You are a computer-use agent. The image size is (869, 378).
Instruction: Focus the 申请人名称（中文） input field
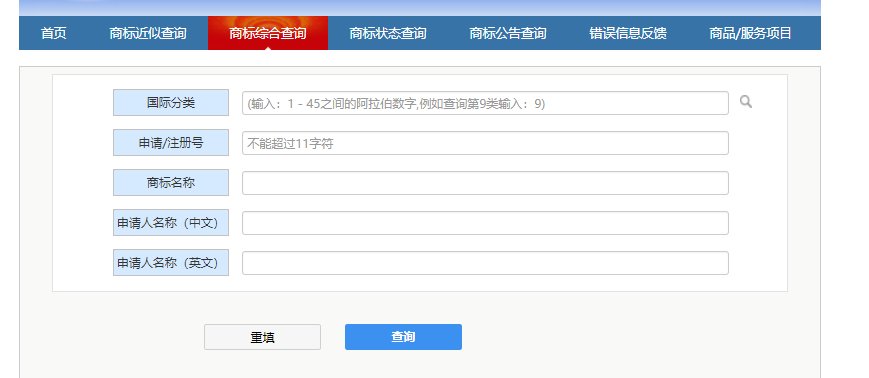pos(485,223)
